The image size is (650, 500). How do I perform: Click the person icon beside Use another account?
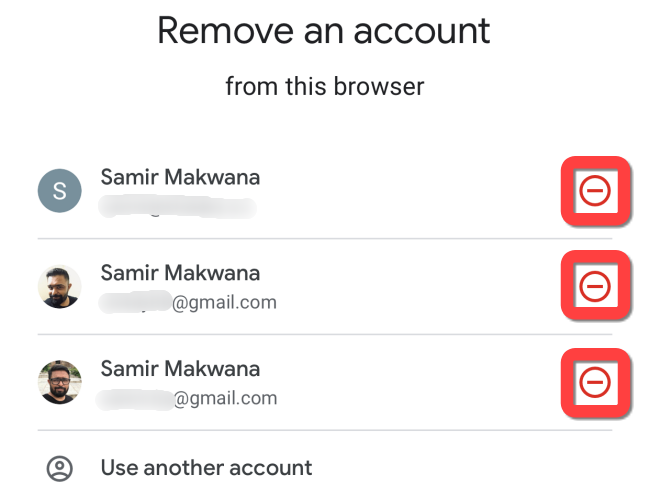pyautogui.click(x=61, y=467)
